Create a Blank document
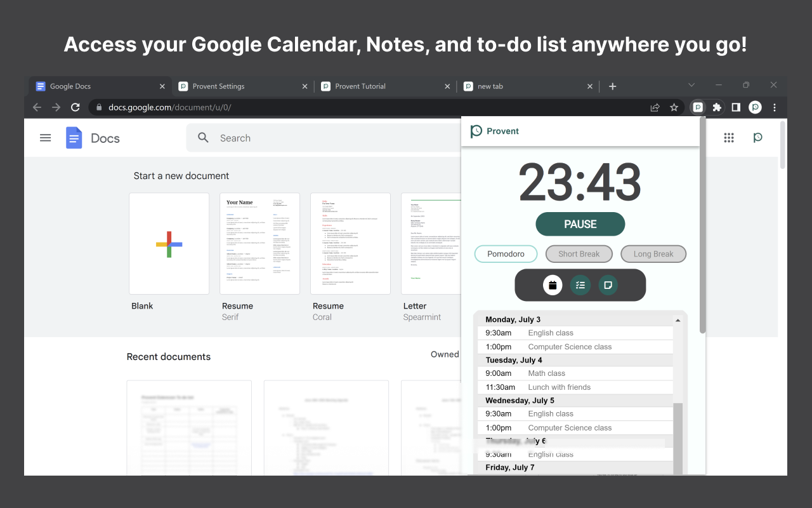812x508 pixels. click(169, 244)
